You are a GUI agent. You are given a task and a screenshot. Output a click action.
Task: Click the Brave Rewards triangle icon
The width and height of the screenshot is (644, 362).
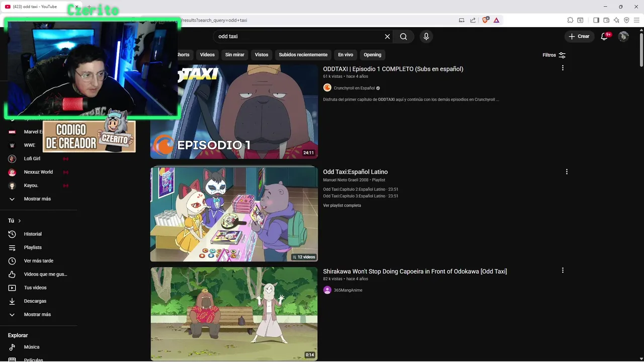(x=496, y=20)
